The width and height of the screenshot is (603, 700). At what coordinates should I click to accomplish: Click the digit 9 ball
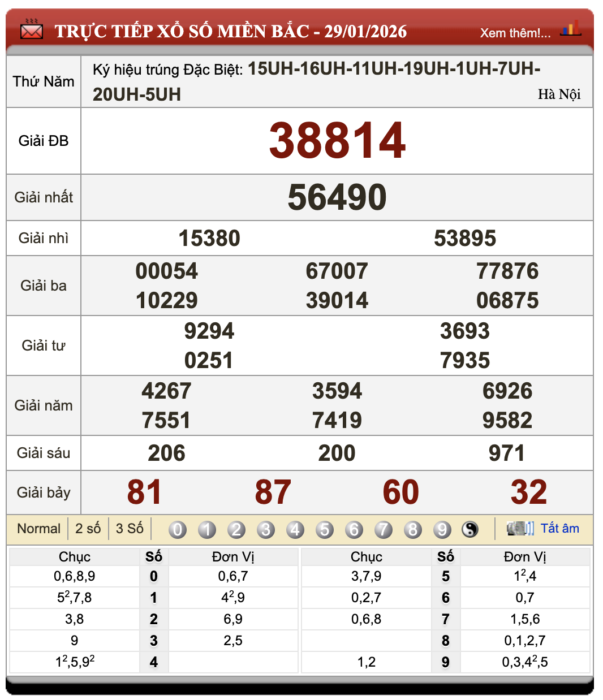(x=442, y=530)
